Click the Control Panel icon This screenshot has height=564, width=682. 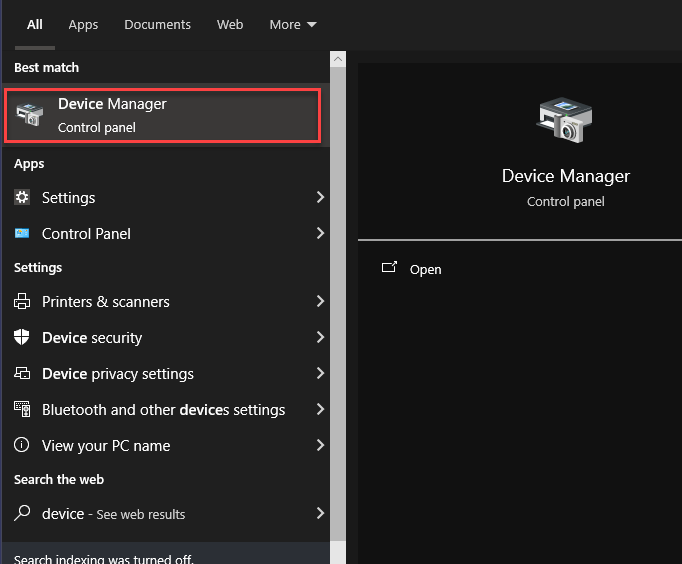point(22,234)
